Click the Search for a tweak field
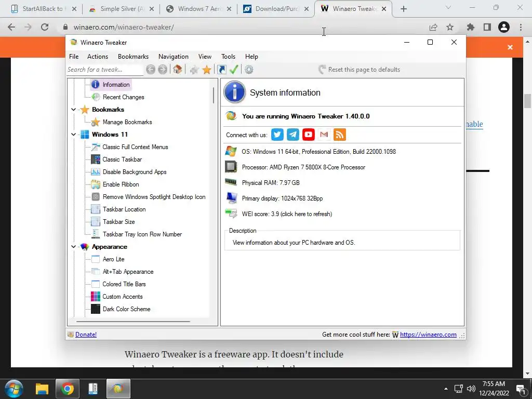Screen dimensions: 532x399 click(x=105, y=70)
